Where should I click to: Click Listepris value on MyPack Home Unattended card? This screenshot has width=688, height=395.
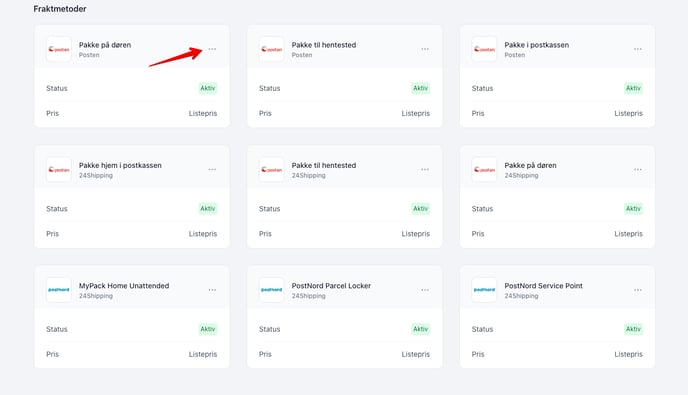203,354
